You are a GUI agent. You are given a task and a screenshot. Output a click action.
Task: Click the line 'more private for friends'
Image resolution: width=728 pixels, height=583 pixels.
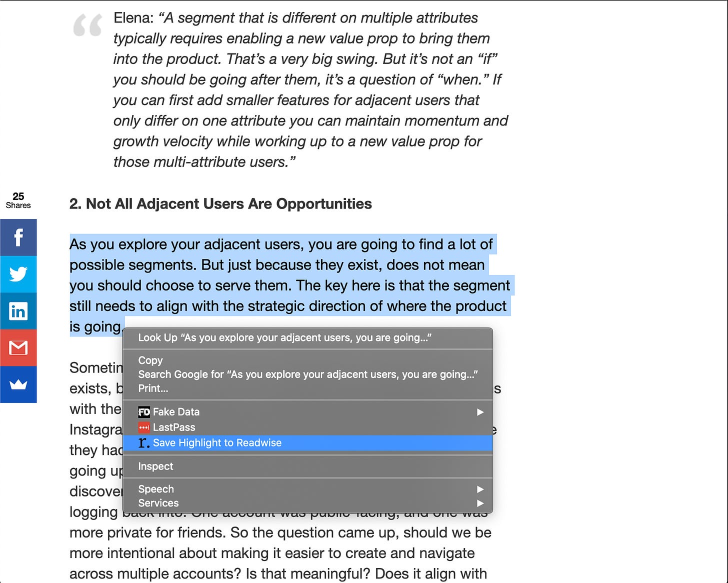pyautogui.click(x=280, y=532)
